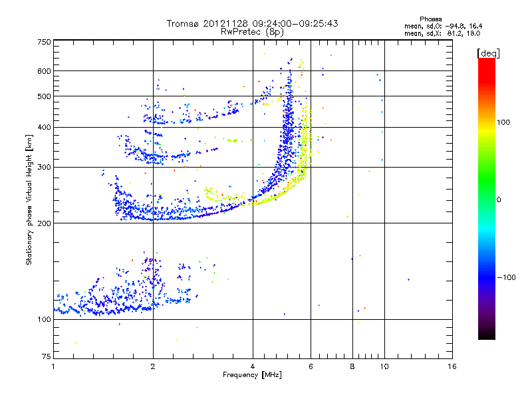Click the 'Stationary phase Virtual Height [km]' axis label
The image size is (532, 399).
pyautogui.click(x=29, y=199)
